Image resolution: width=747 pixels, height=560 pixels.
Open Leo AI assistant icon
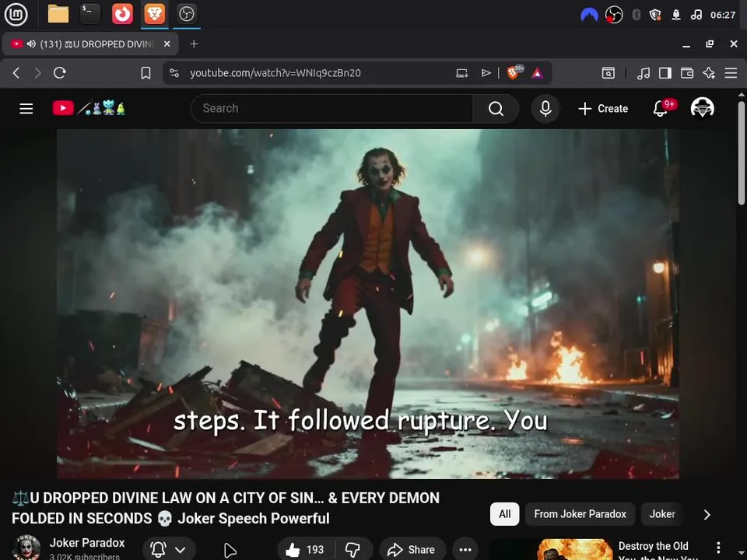pyautogui.click(x=709, y=73)
